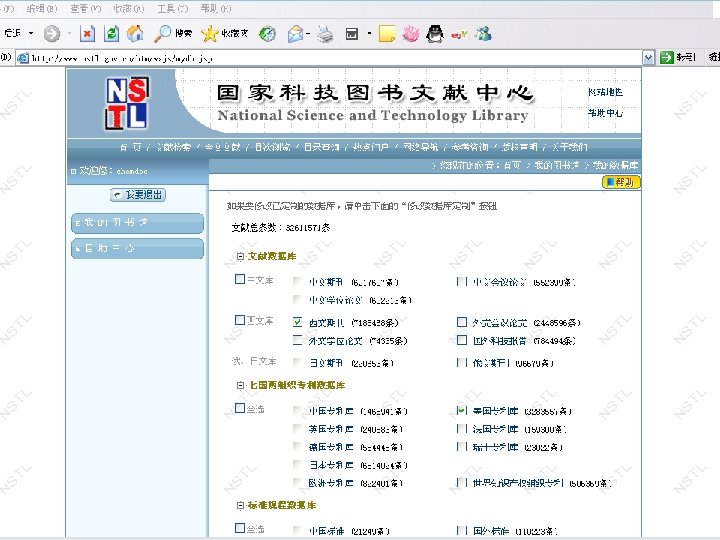720x540 pixels.
Task: Select 参考咨询 in the site navigation bar
Action: click(470, 147)
